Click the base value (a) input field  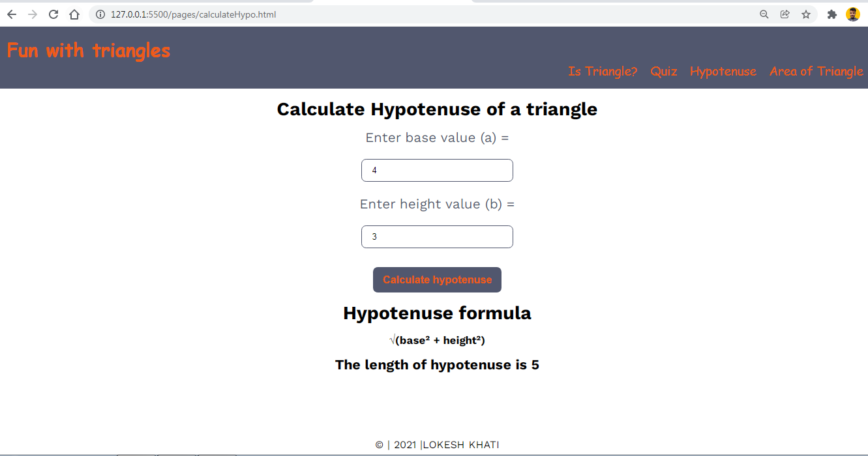pos(437,171)
